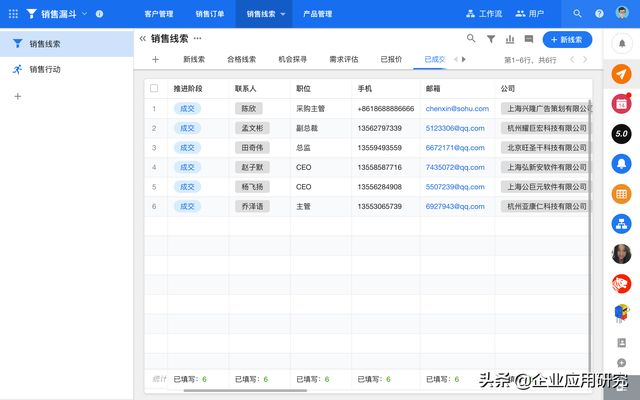
Task: Open the colorful cube app icon
Action: [x=621, y=313]
